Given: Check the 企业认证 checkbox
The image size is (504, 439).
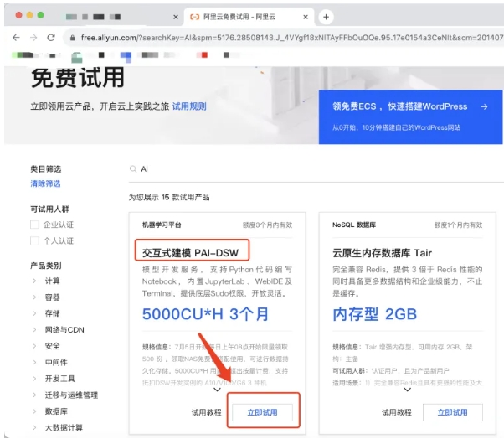Looking at the screenshot, I should coord(34,225).
